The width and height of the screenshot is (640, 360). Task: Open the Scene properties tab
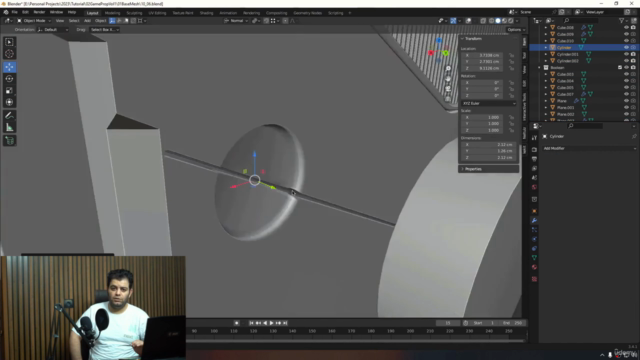click(534, 178)
